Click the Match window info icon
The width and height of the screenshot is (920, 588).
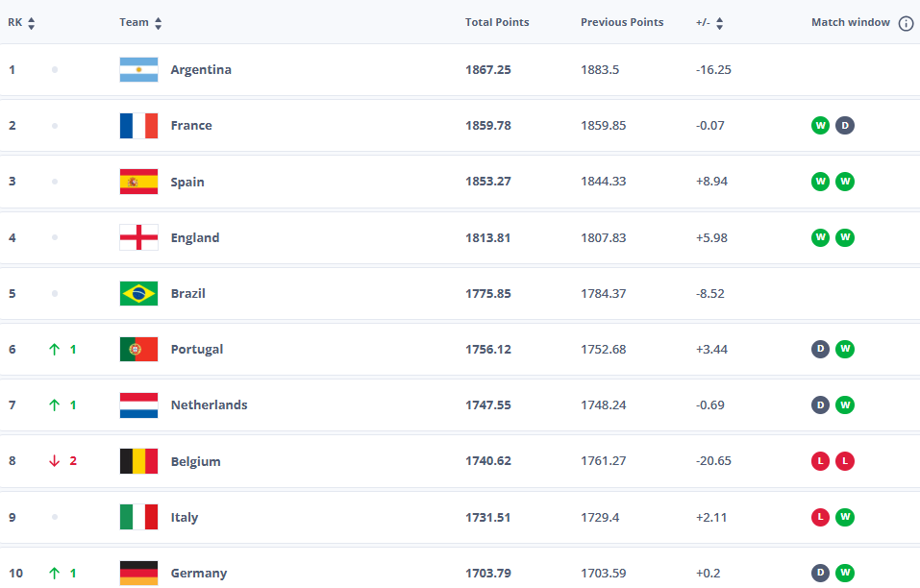click(x=906, y=23)
